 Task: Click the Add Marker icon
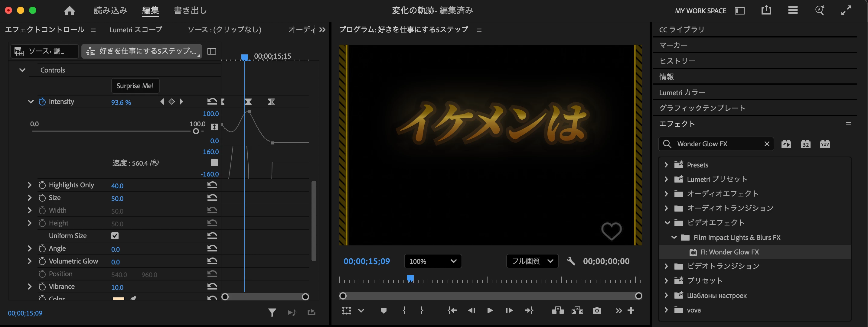point(383,310)
